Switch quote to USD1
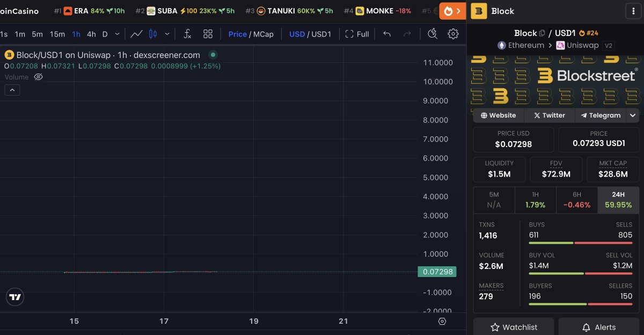644x335 pixels. click(321, 34)
